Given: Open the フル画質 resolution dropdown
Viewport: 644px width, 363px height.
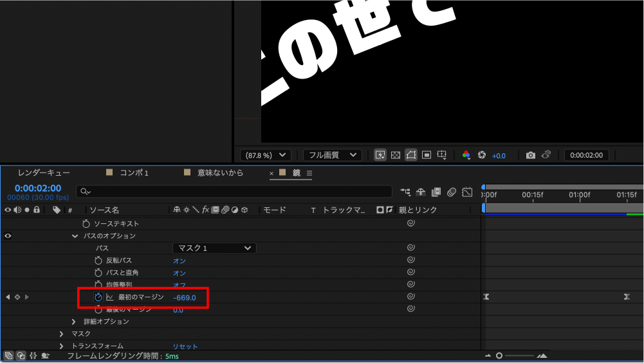Looking at the screenshot, I should [332, 155].
